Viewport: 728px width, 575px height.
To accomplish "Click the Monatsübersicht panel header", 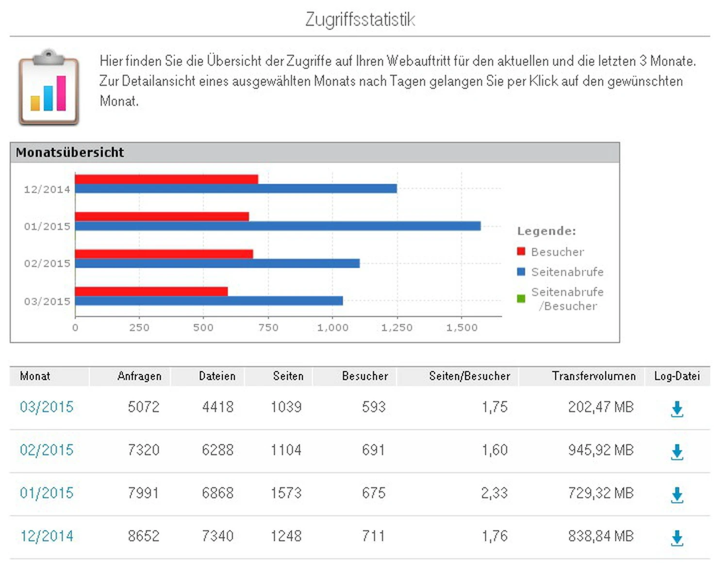I will tap(70, 152).
